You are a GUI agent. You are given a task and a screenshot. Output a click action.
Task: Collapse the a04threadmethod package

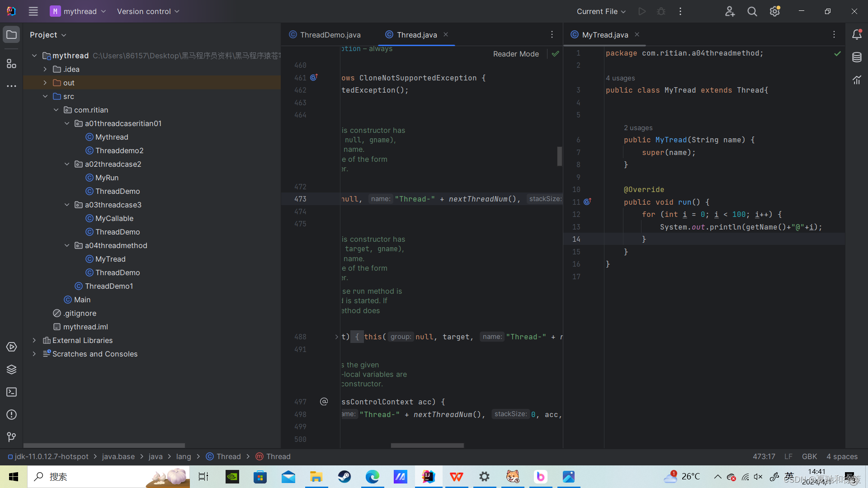[x=67, y=245]
